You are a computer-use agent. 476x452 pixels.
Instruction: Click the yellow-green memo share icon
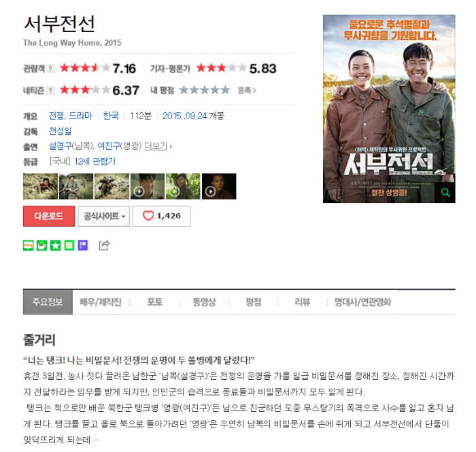[69, 245]
